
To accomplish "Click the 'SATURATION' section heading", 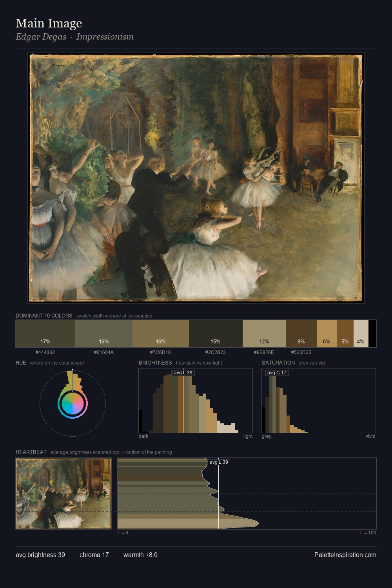I will point(278,363).
